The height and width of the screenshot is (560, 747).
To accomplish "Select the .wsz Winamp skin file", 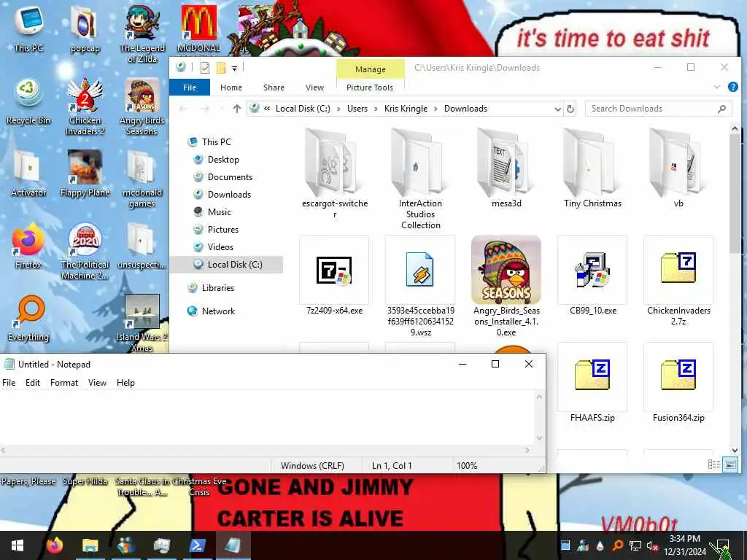I will coord(420,286).
